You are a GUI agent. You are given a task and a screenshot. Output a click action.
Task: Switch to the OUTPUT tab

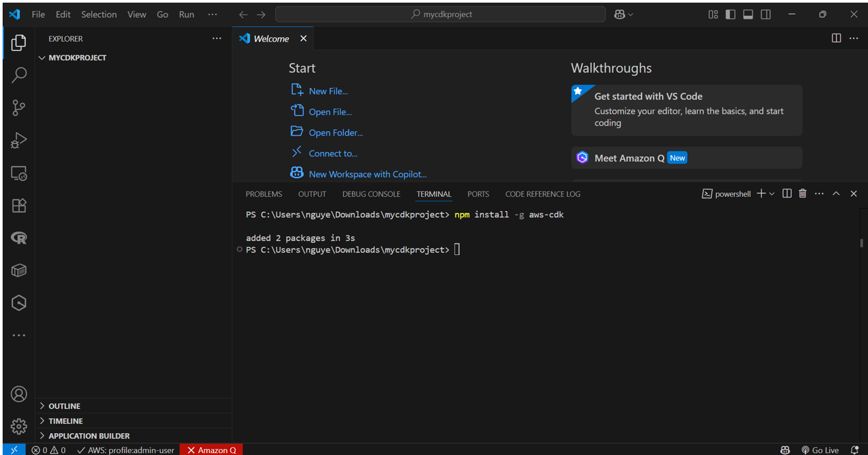312,193
